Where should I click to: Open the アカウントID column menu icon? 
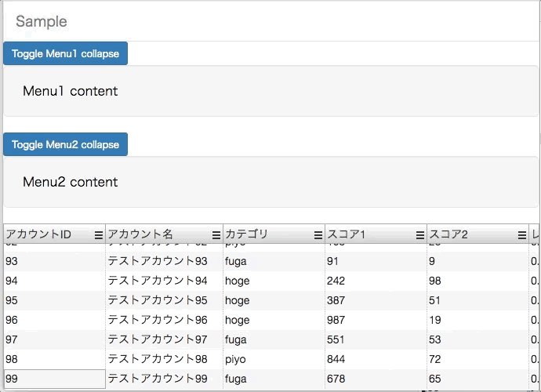coord(99,235)
